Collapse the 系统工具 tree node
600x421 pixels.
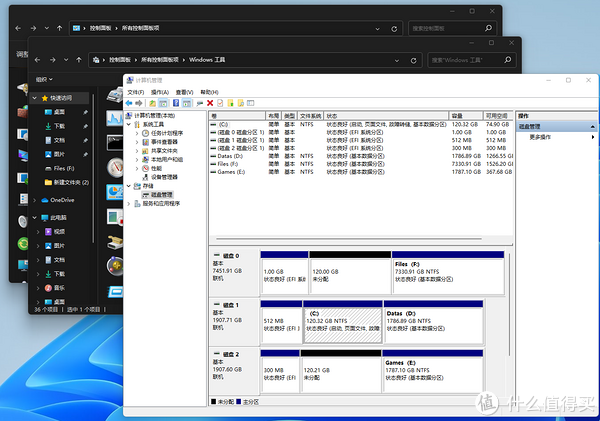(129, 124)
